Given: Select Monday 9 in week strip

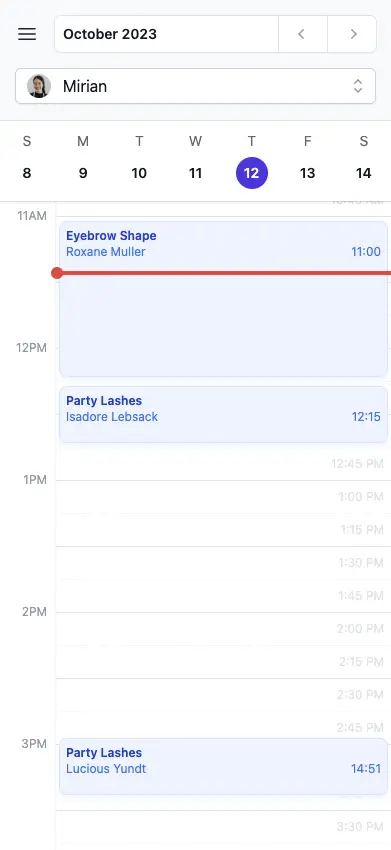Looking at the screenshot, I should tap(83, 173).
